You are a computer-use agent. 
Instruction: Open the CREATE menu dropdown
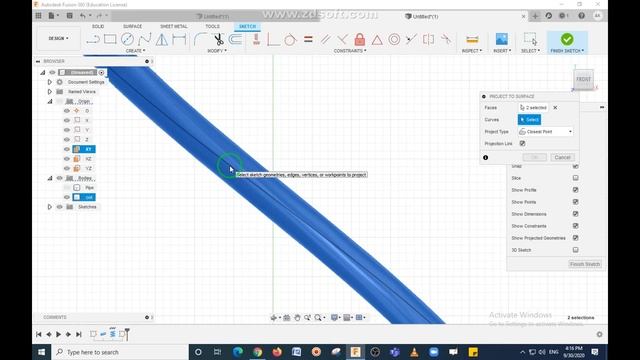click(136, 51)
